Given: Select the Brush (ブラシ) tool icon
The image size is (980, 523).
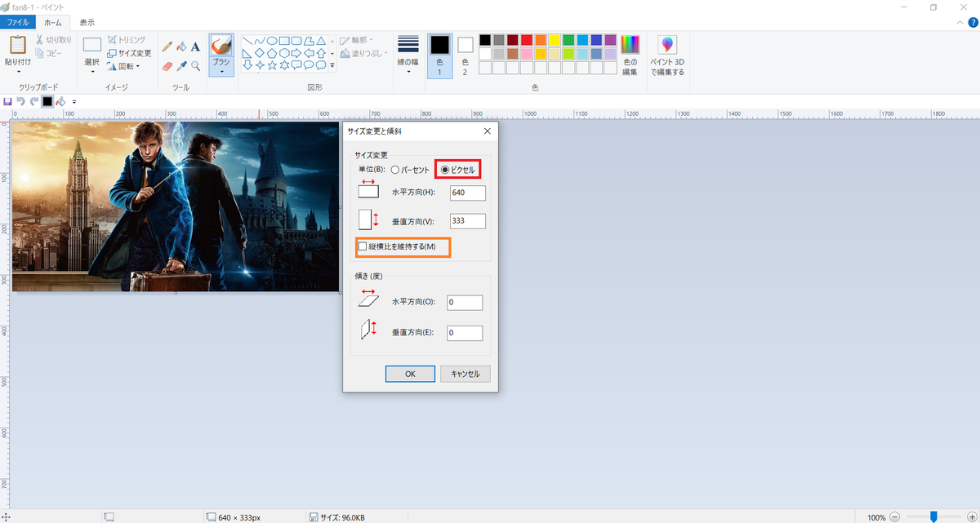Looking at the screenshot, I should (221, 44).
